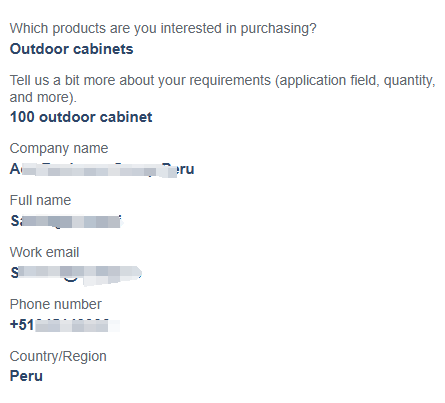
Task: Click the 'Full name' label
Action: [40, 200]
